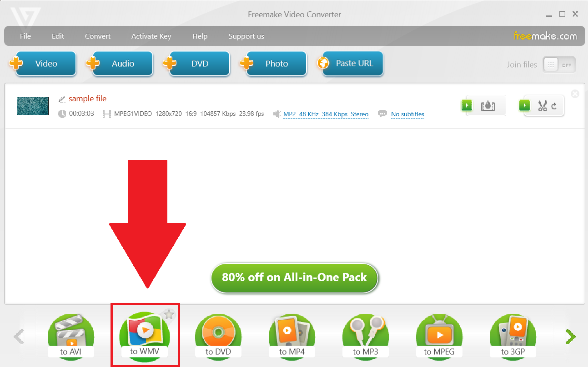
Task: Open the Activate Key menu
Action: [x=151, y=36]
